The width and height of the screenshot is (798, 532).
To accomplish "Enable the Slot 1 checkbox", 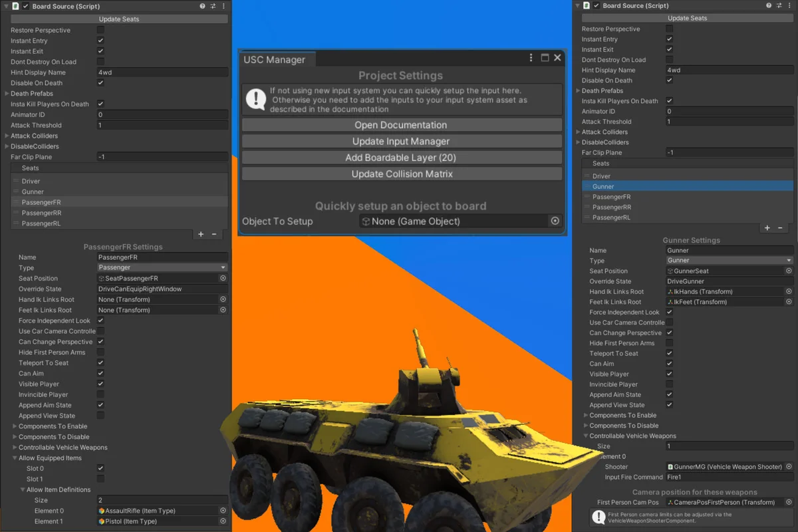I will pos(100,479).
